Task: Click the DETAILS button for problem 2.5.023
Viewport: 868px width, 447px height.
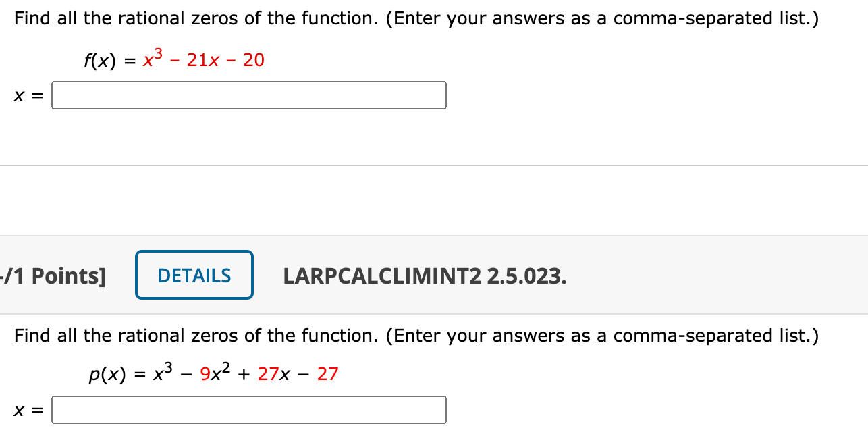Action: coord(194,274)
